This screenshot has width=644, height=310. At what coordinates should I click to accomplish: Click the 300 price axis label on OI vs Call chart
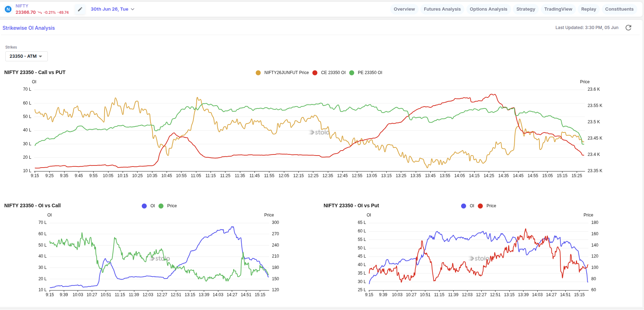275,222
